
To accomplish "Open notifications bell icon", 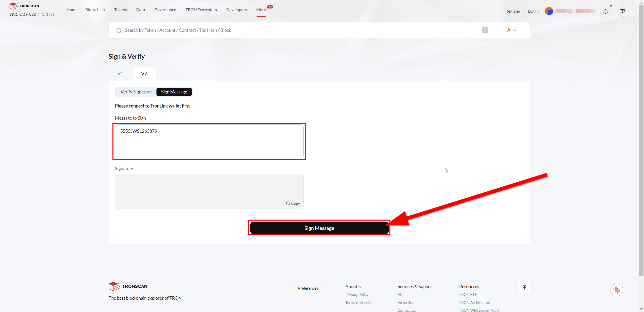I will 605,11.
